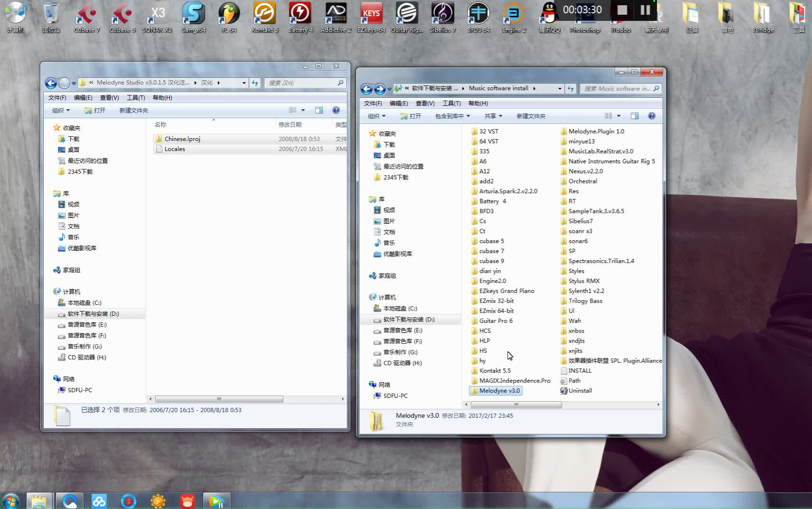Click 打开 button in 汉化 window

(x=95, y=110)
